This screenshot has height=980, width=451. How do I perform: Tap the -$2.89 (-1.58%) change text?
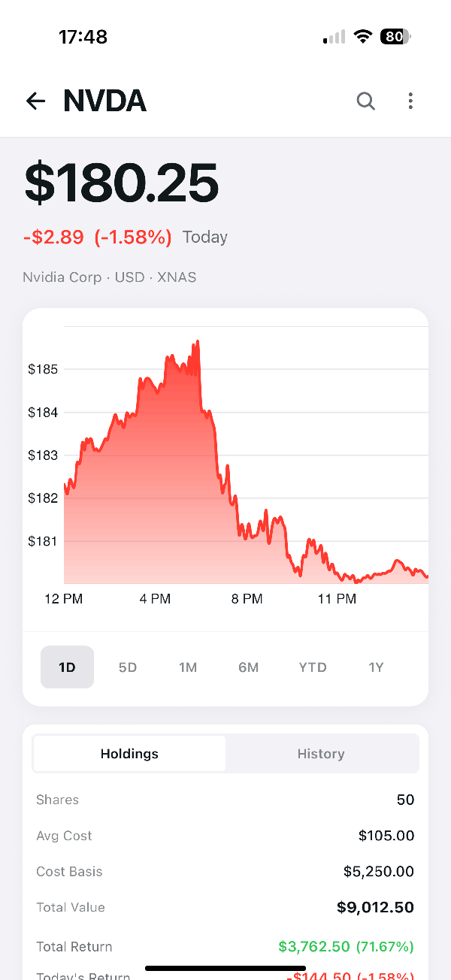pos(98,237)
